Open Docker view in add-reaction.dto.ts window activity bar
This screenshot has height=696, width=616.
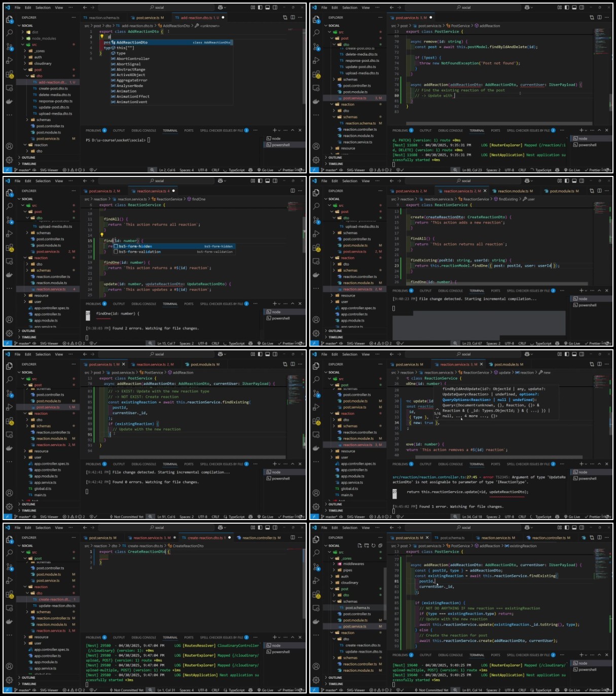10,101
